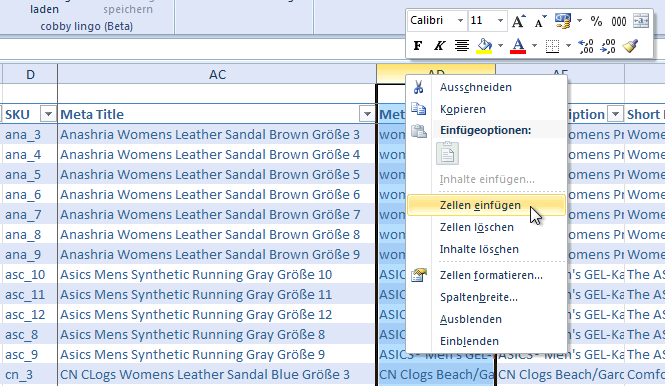Open the Meta Title filter dropdown
Viewport: 665px width, 386px height.
coord(367,114)
